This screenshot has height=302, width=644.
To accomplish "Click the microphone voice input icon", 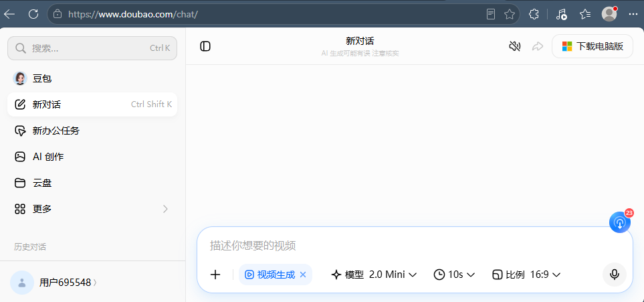I will pos(615,275).
